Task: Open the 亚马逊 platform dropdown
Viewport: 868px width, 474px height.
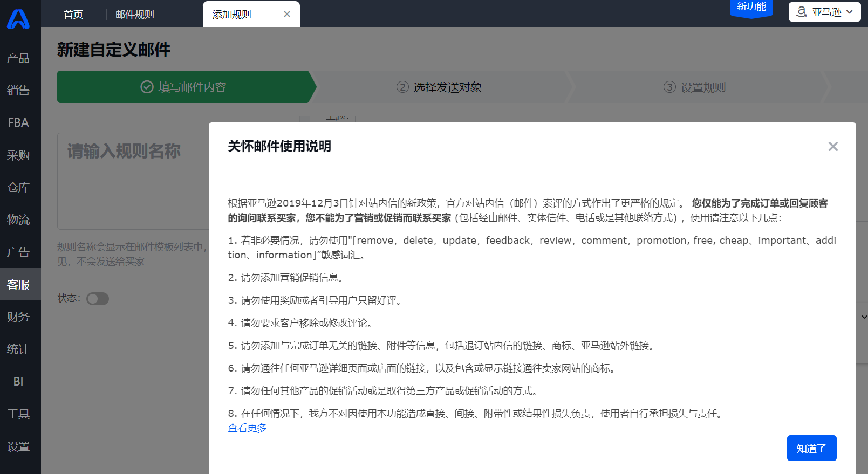Action: click(x=824, y=12)
